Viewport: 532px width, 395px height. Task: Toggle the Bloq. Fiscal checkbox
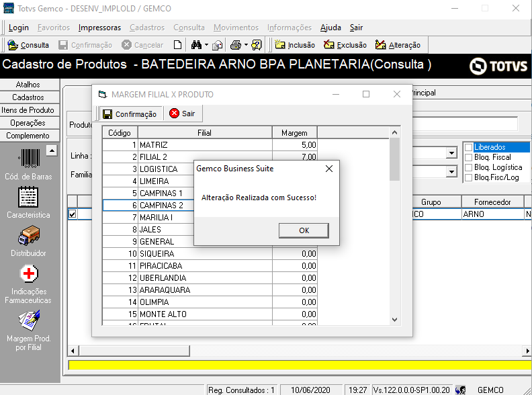point(469,157)
